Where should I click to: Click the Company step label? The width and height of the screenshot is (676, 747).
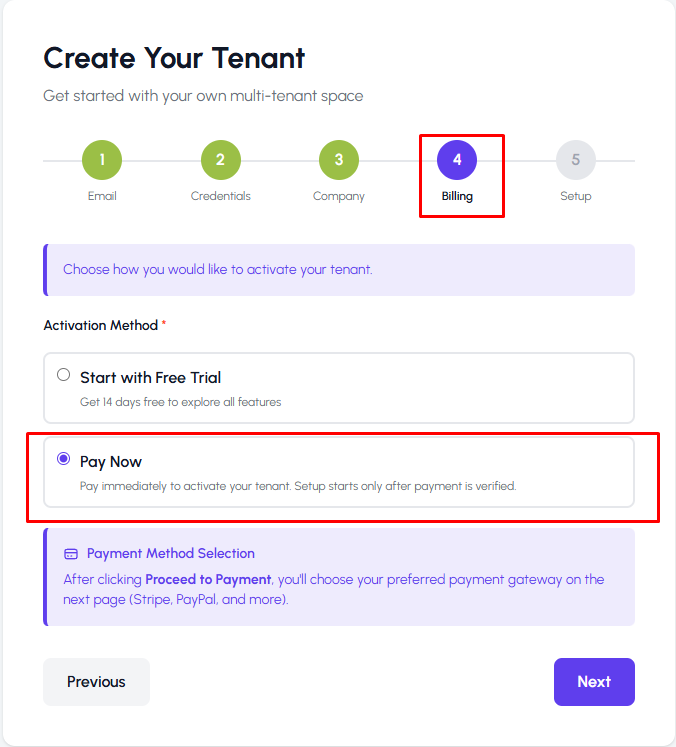tap(339, 196)
